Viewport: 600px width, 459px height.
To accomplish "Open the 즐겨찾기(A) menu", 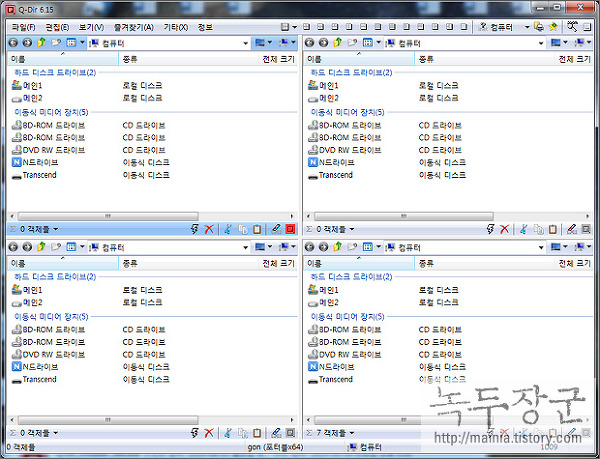I will pyautogui.click(x=134, y=27).
